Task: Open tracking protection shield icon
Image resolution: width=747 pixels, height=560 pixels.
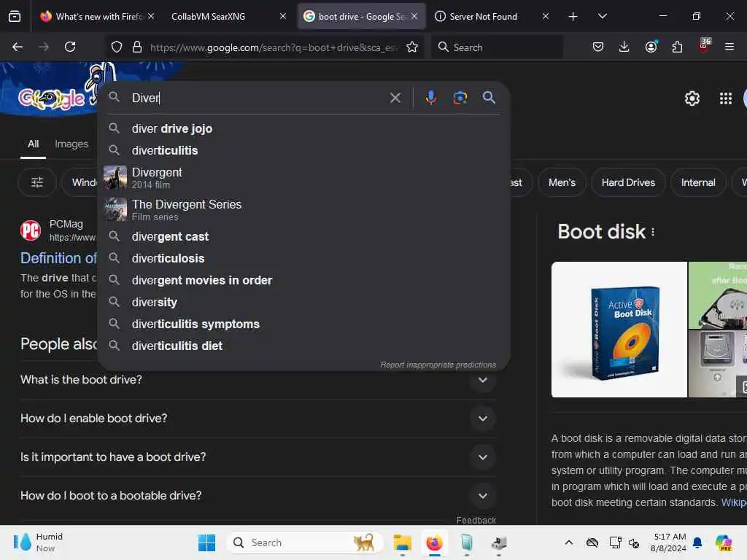Action: 117,47
